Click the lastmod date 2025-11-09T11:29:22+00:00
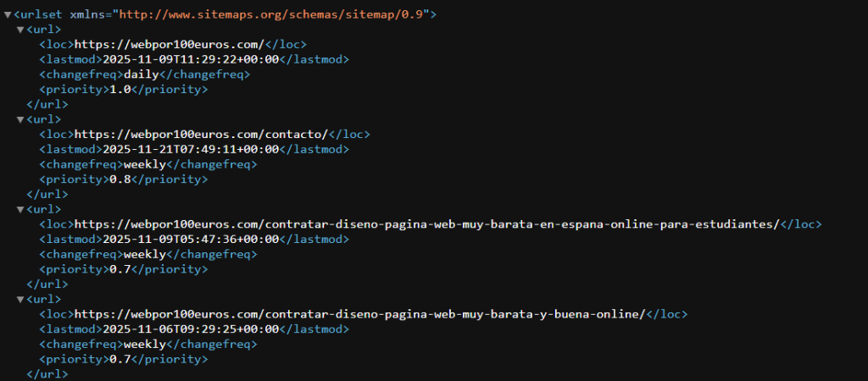The width and height of the screenshot is (868, 381). tap(191, 59)
